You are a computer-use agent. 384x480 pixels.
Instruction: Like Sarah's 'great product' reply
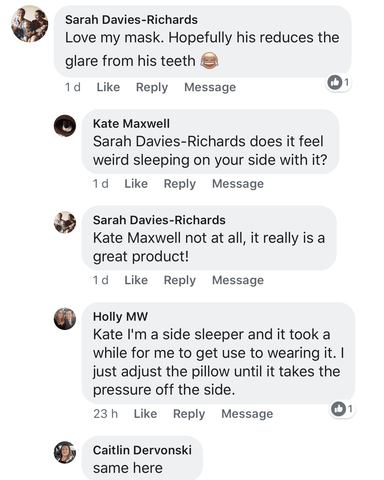point(136,280)
